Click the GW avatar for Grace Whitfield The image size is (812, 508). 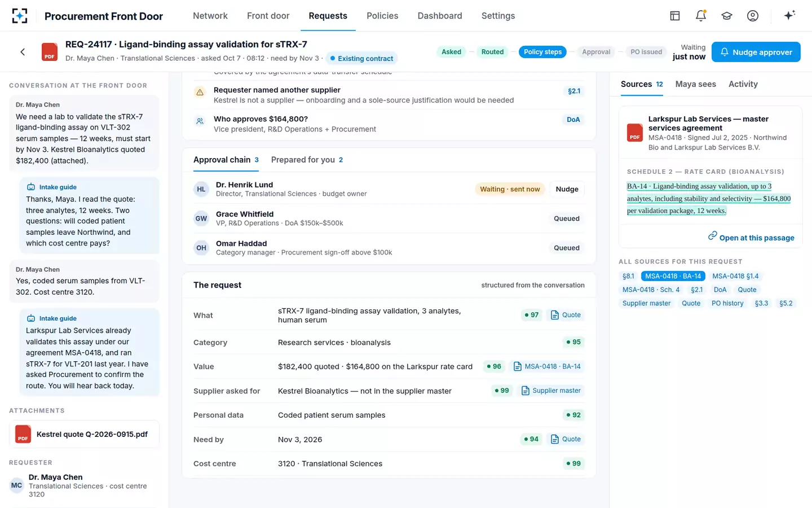pyautogui.click(x=201, y=218)
